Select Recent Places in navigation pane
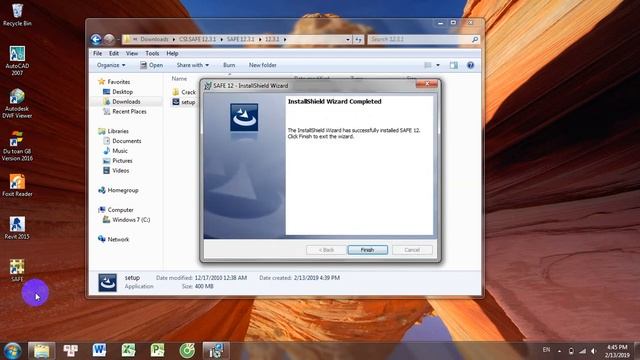Image resolution: width=640 pixels, height=360 pixels. point(125,111)
